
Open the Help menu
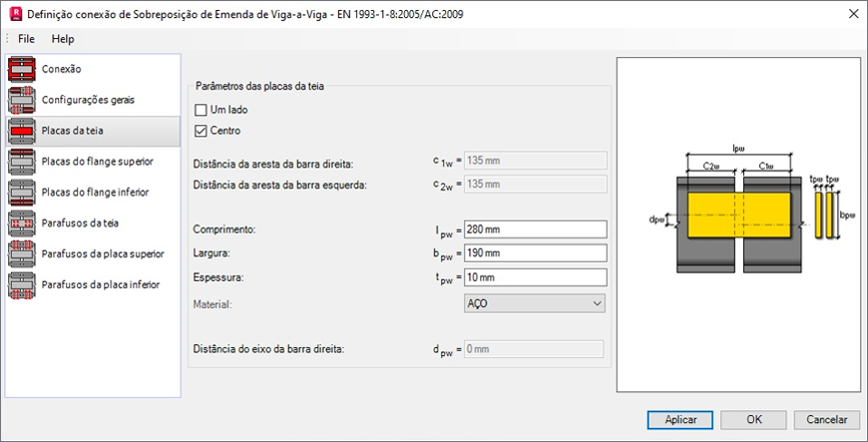coord(63,39)
